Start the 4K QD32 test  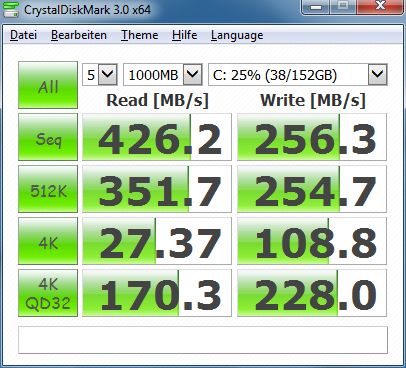point(48,293)
